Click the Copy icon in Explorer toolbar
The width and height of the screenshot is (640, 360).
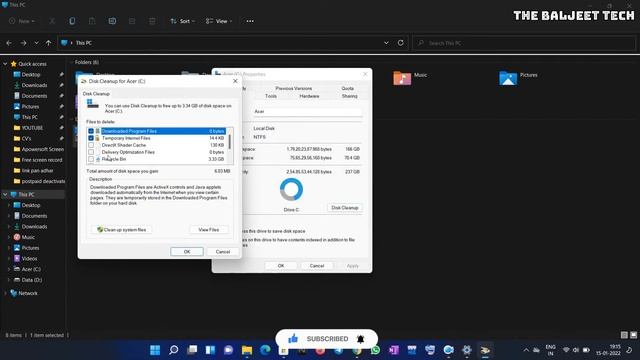click(72, 21)
